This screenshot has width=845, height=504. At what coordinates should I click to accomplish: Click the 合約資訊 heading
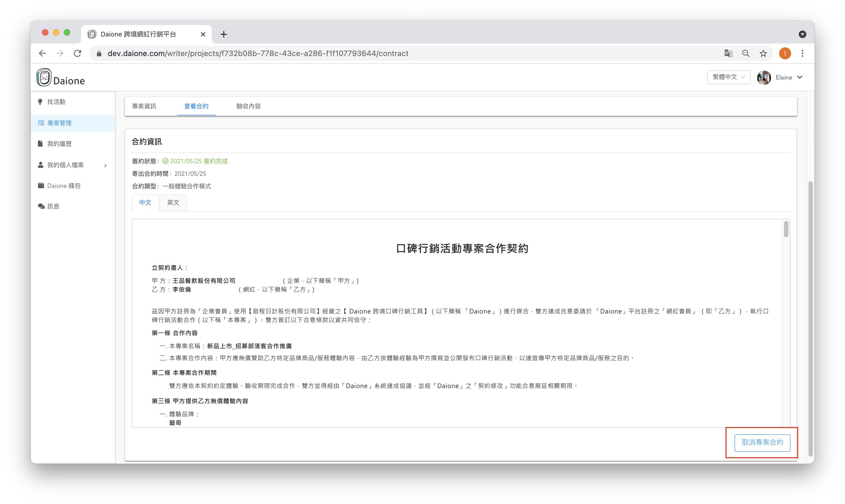(x=147, y=142)
